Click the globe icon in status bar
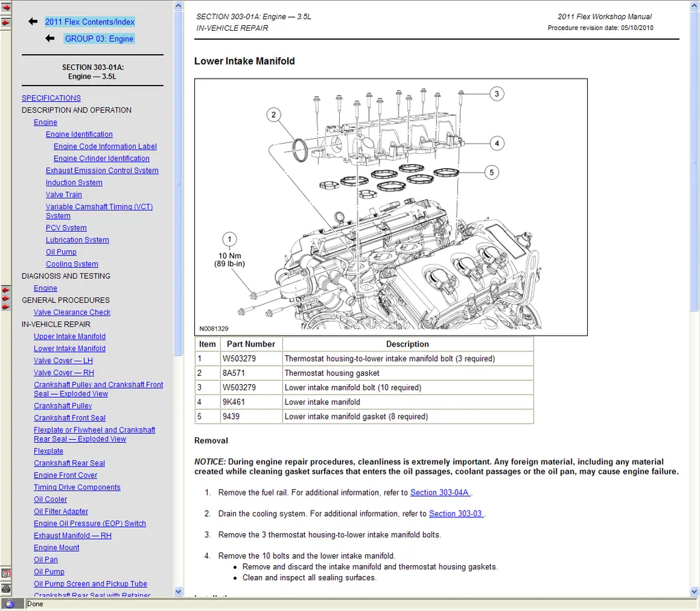Viewport: 700px width, 611px height. (10, 604)
